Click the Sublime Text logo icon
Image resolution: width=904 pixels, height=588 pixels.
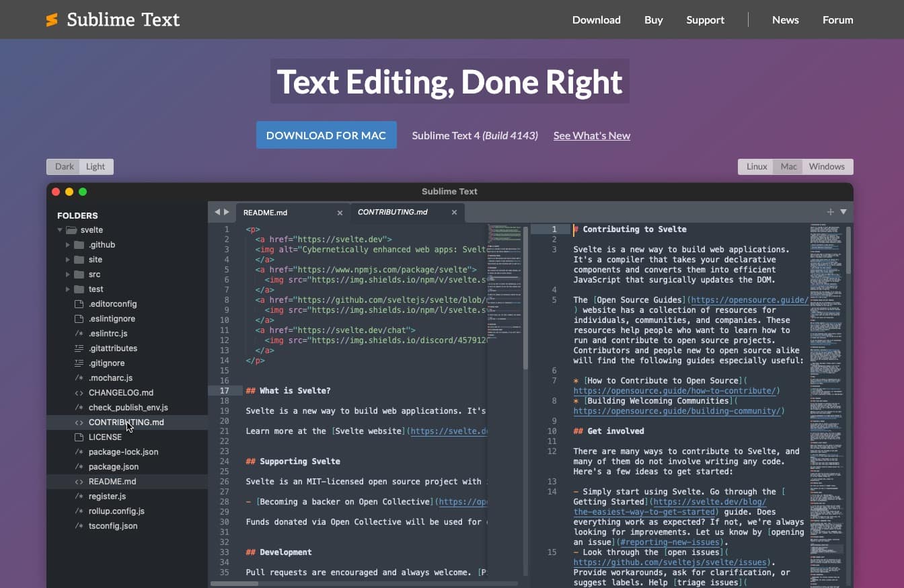click(52, 20)
